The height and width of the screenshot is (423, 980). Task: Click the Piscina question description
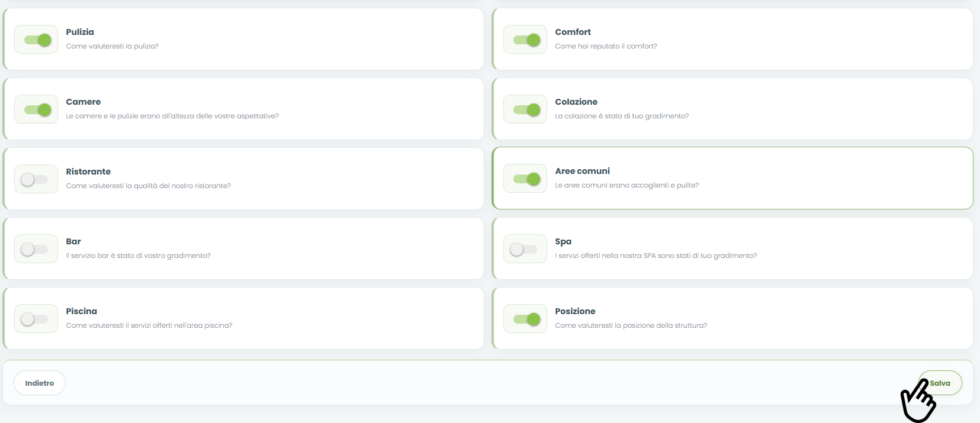pos(149,325)
